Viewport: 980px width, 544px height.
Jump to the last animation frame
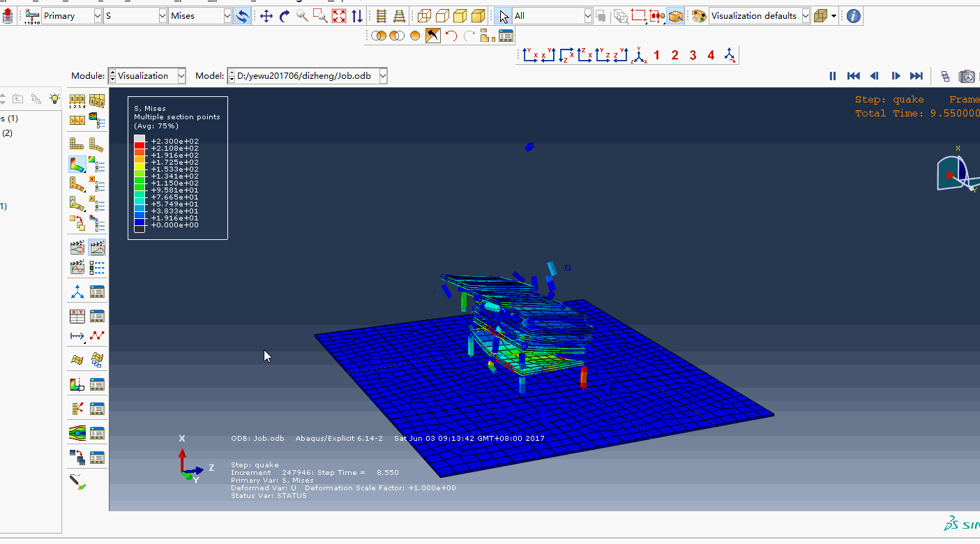pyautogui.click(x=917, y=76)
